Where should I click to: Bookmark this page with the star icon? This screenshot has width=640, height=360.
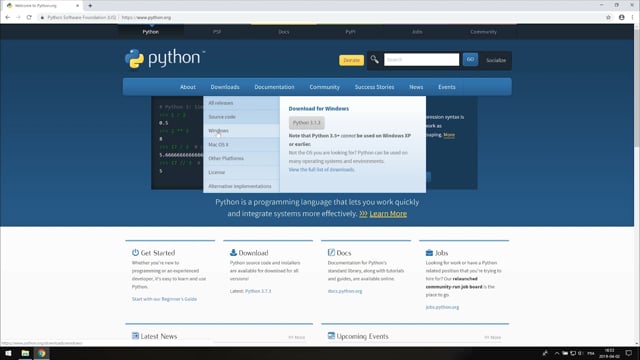(608, 18)
